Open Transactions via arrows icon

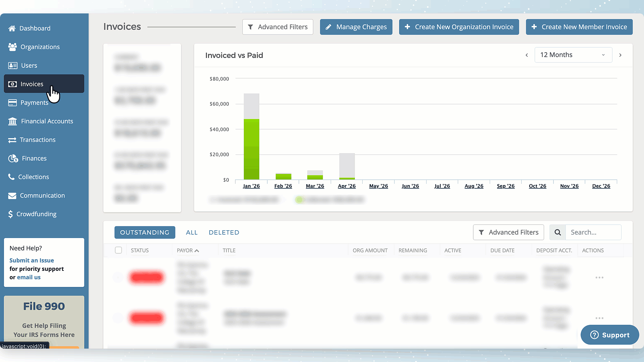[12, 140]
